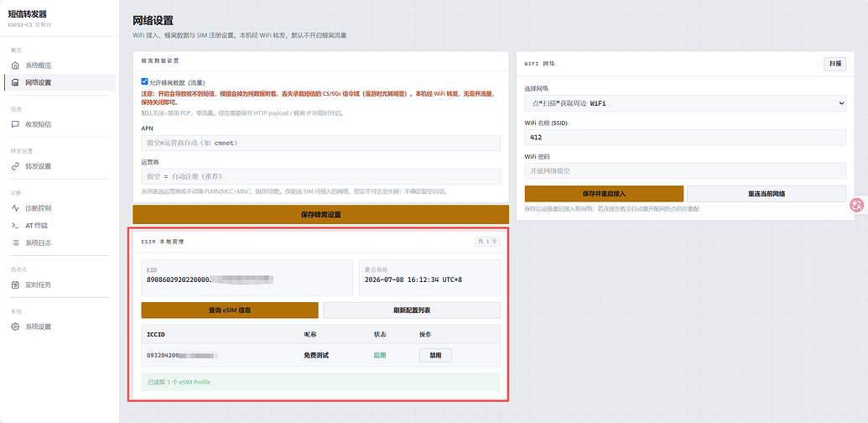This screenshot has height=423, width=868.
Task: Toggle 允许蜂窝数据 checkbox
Action: [x=145, y=81]
